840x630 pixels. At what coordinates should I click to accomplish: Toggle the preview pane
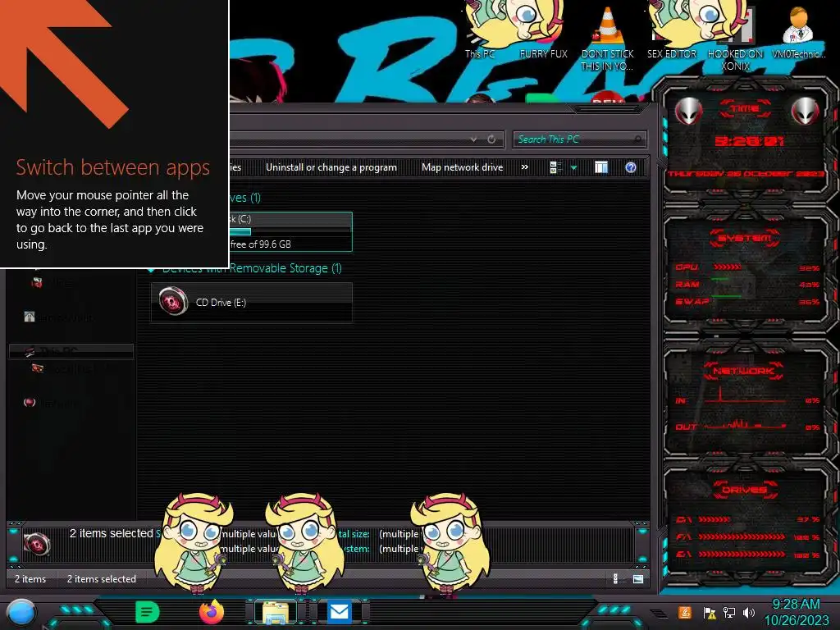pos(601,167)
